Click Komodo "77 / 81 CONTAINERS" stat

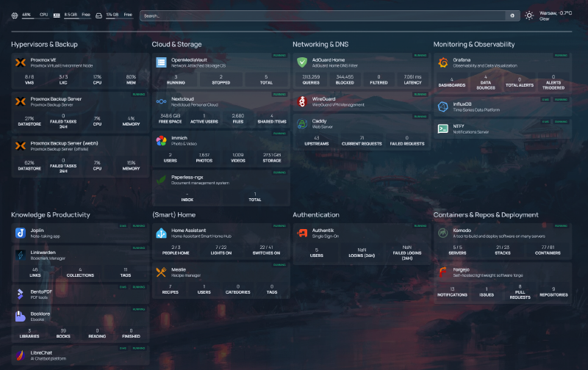tap(548, 250)
